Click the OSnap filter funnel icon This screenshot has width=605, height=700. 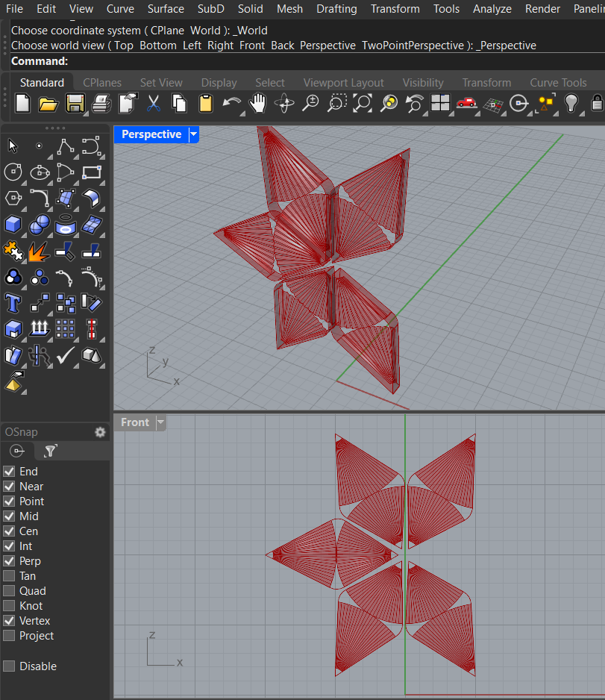click(x=50, y=451)
